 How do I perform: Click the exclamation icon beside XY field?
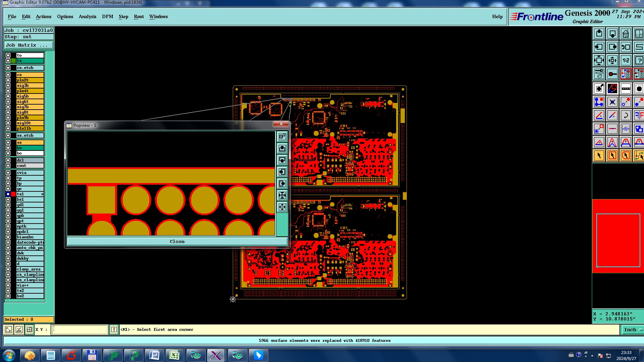[x=114, y=329]
